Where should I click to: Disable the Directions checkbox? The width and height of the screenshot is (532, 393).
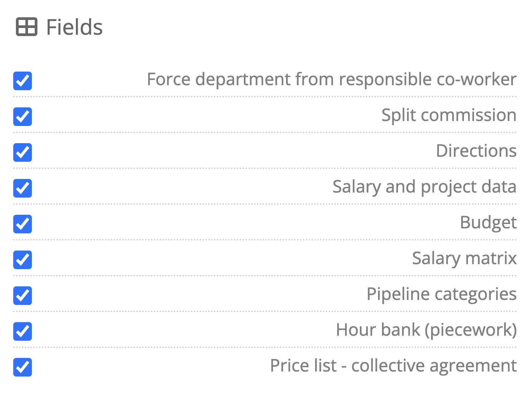coord(23,152)
